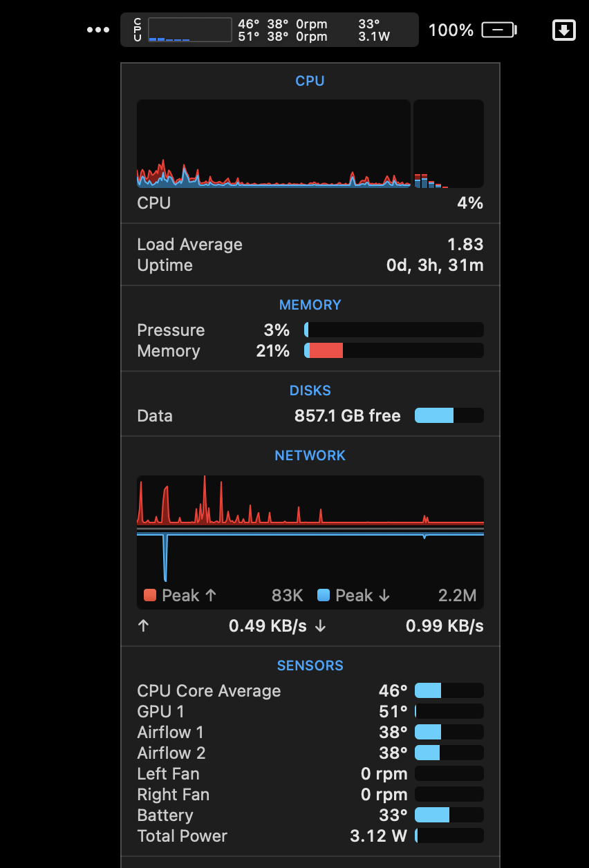The width and height of the screenshot is (589, 868).
Task: Select the Load Average row
Action: click(x=310, y=245)
